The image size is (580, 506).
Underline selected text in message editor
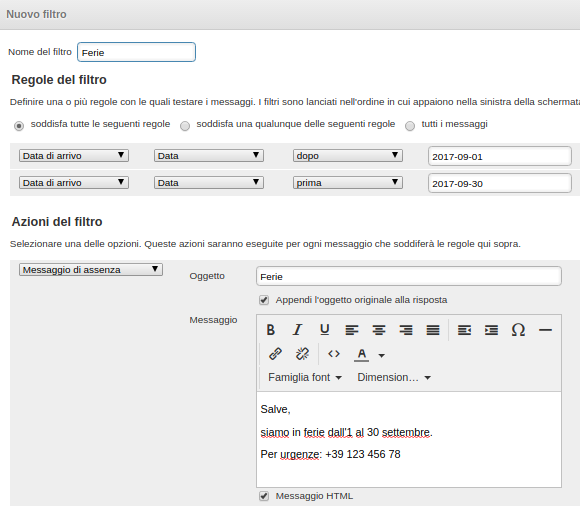(324, 330)
